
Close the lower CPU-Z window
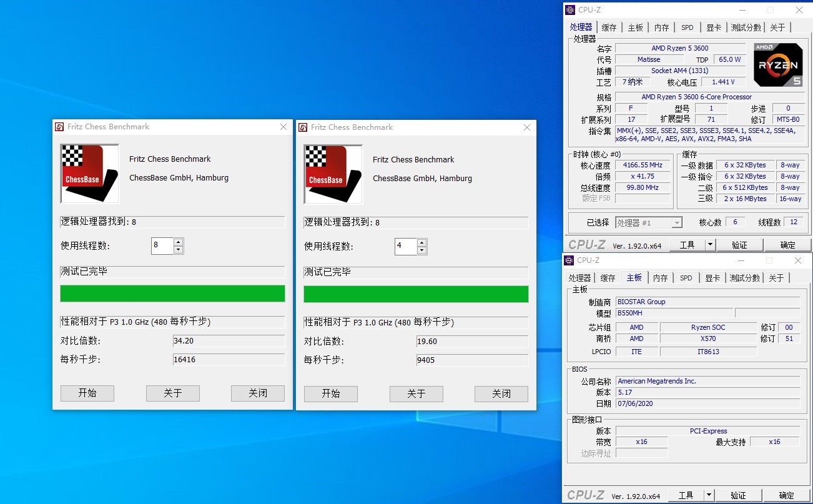click(x=798, y=260)
